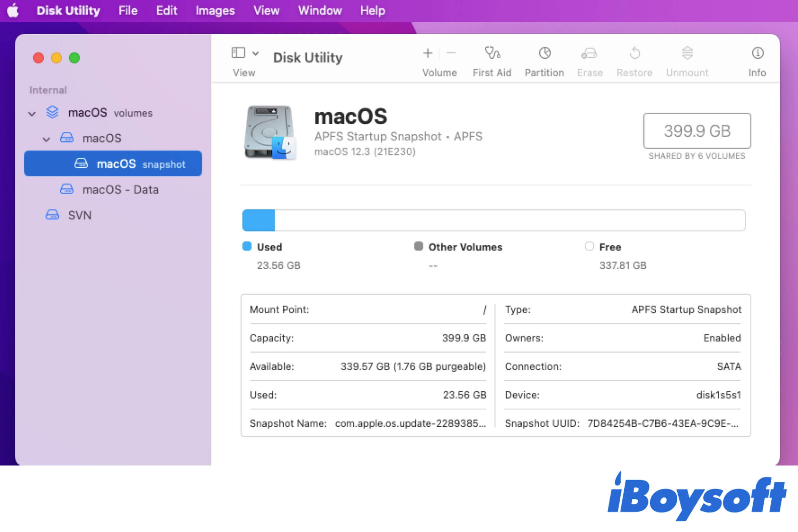798x532 pixels.
Task: Select macOS - Data volume
Action: pyautogui.click(x=120, y=189)
